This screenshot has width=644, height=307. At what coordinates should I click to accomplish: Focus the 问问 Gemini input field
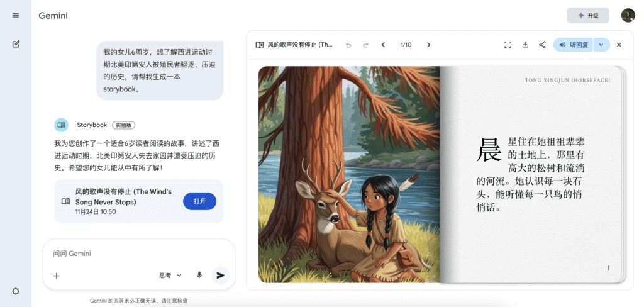(139, 254)
